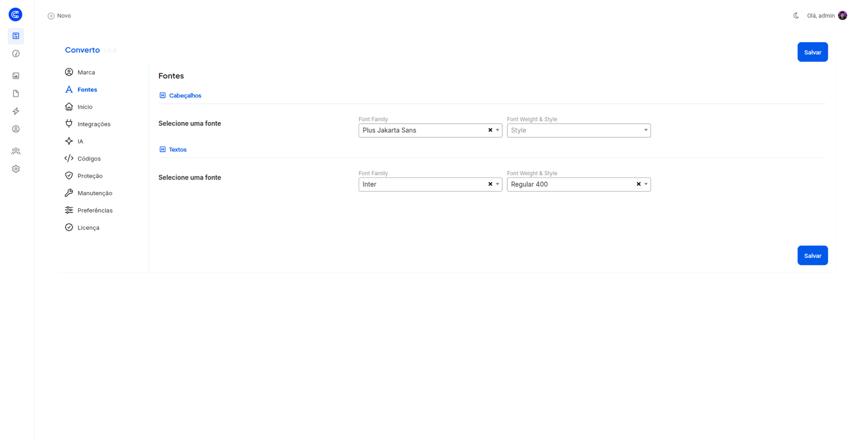The height and width of the screenshot is (439, 868).
Task: Open the speedometer dashboard sidebar icon
Action: tap(16, 54)
